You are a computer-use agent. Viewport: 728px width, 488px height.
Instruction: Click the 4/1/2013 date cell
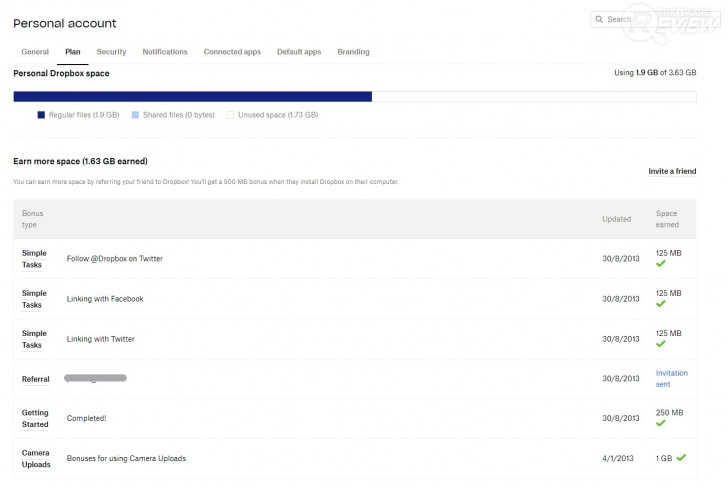point(618,458)
